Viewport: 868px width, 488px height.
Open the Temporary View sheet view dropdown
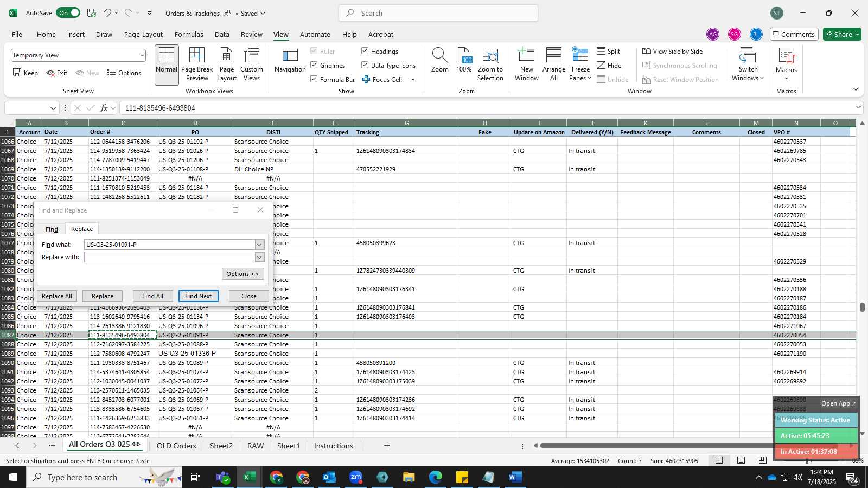[142, 55]
